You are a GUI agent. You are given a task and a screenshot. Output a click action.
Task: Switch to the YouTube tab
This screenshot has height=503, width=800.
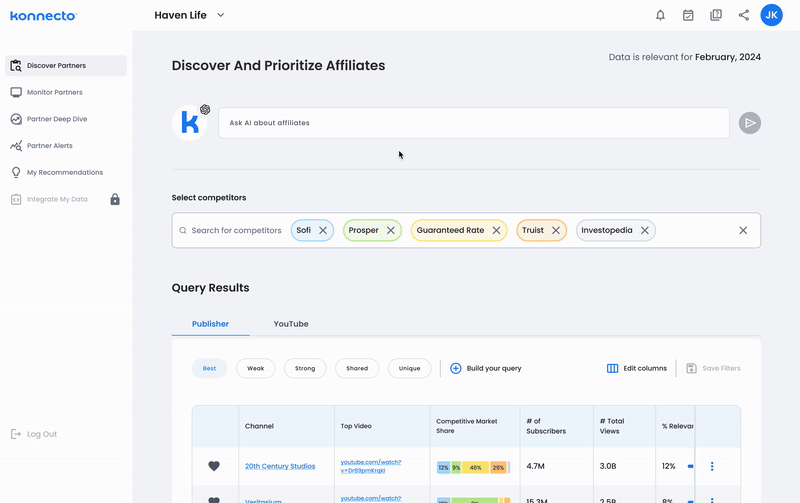(x=291, y=324)
